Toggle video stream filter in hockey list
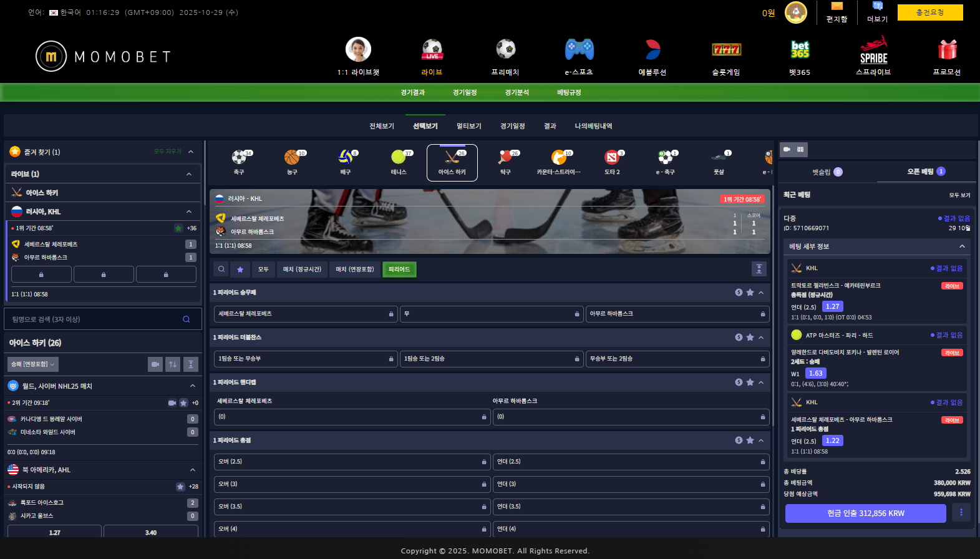980x559 pixels. point(155,364)
